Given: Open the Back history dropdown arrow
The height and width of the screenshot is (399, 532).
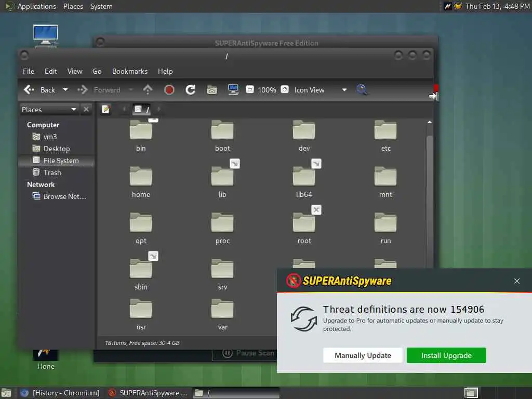Looking at the screenshot, I should pos(65,90).
